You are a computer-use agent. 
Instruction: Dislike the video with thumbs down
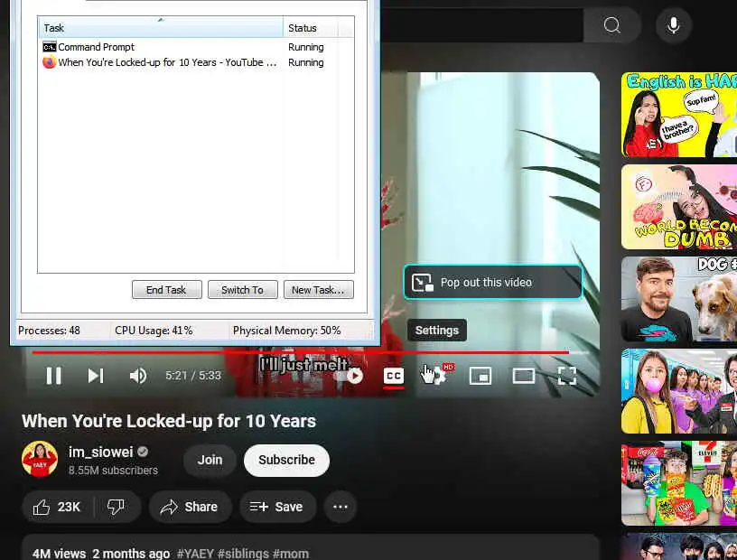click(x=116, y=507)
